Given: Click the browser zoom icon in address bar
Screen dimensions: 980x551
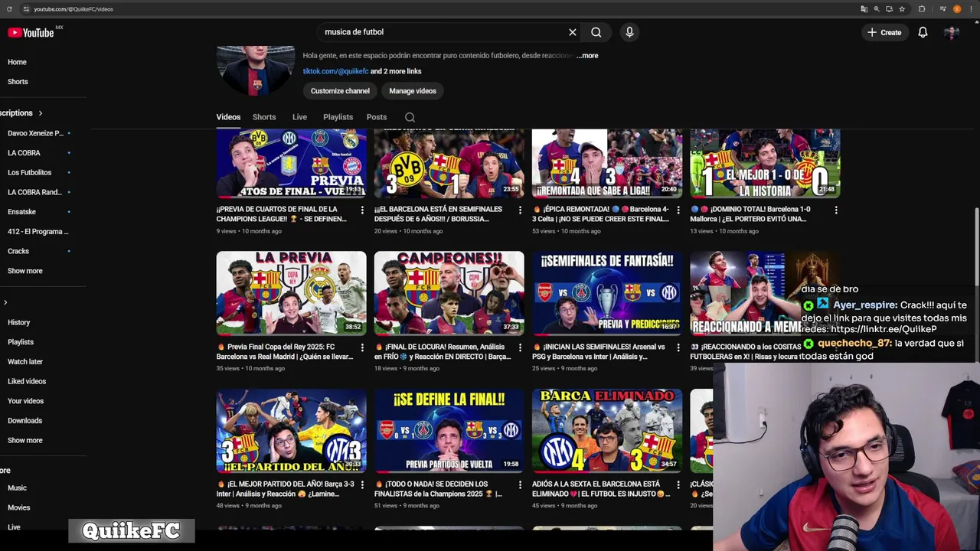Looking at the screenshot, I should point(877,9).
